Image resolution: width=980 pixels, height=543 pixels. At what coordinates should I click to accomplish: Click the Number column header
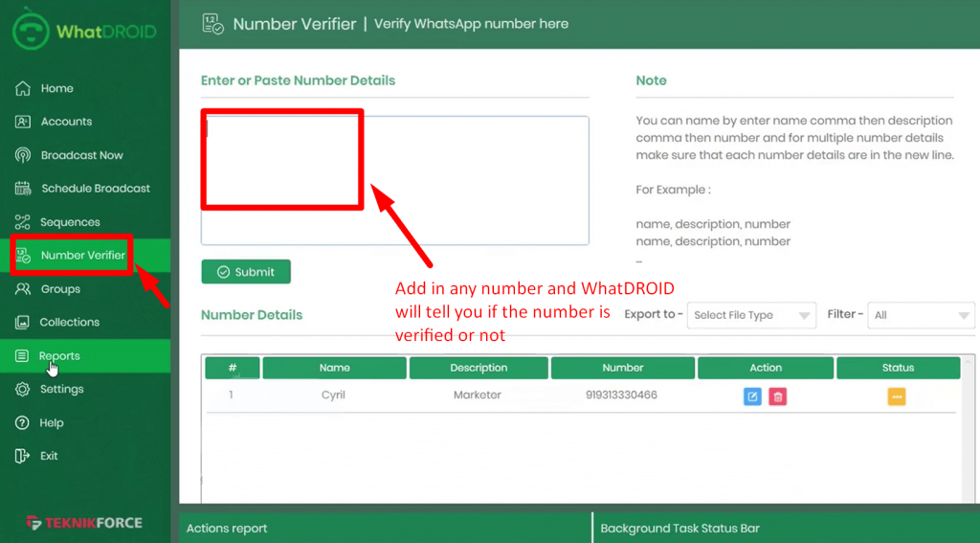[622, 368]
